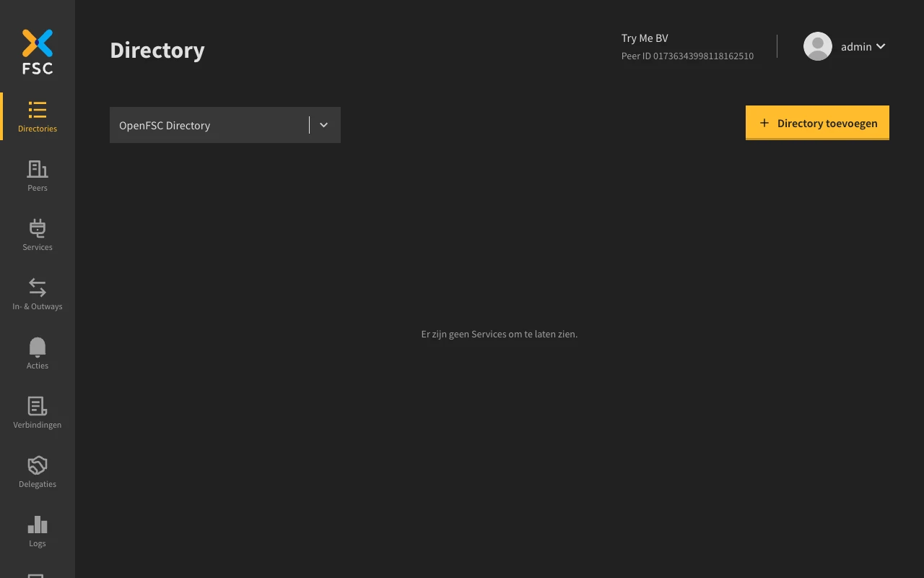View Verbindingen using the document icon
924x578 pixels.
37,407
